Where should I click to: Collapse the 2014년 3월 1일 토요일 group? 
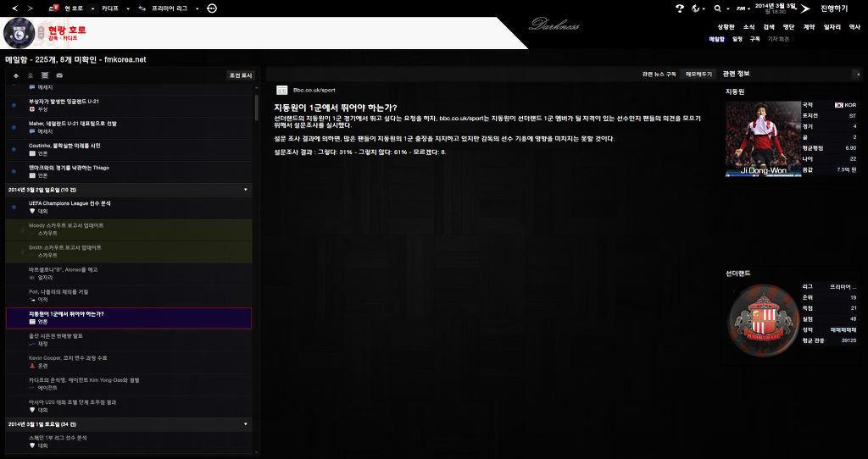pyautogui.click(x=246, y=424)
